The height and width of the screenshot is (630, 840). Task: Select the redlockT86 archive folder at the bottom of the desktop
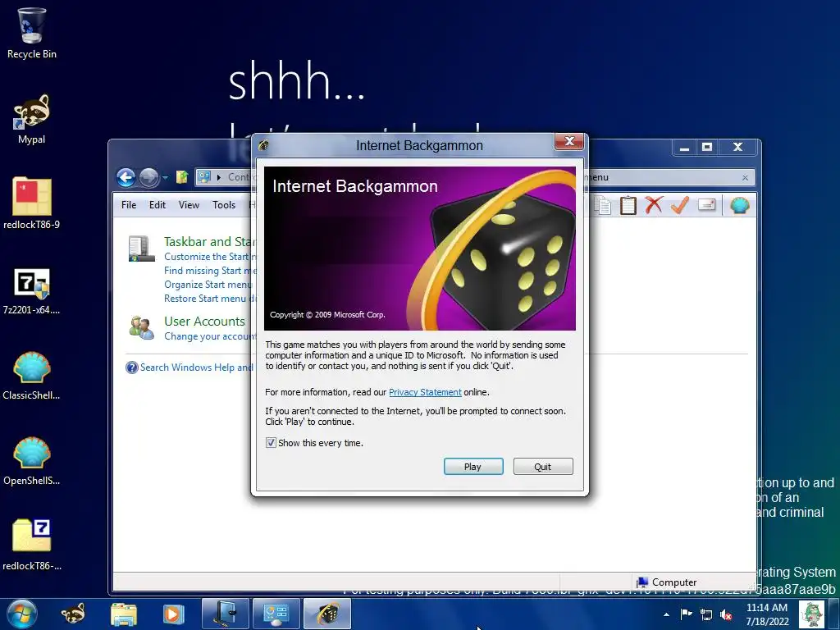click(x=32, y=545)
